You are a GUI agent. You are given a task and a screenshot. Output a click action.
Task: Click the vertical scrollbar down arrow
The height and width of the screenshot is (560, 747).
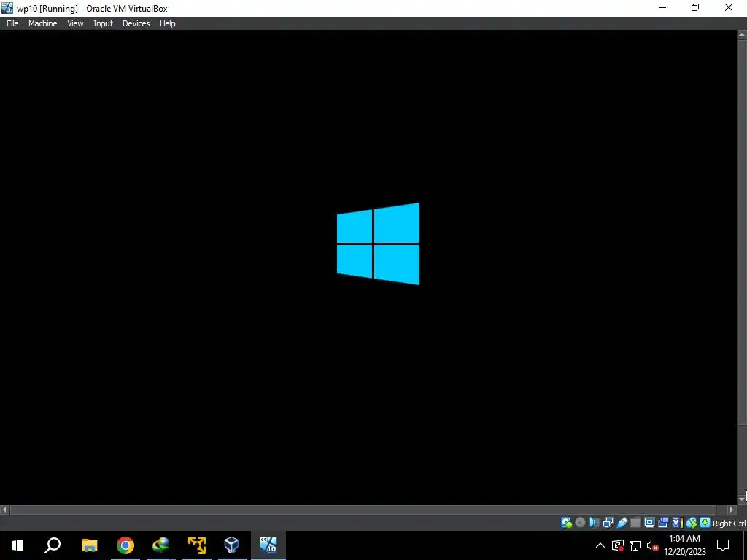coord(742,499)
